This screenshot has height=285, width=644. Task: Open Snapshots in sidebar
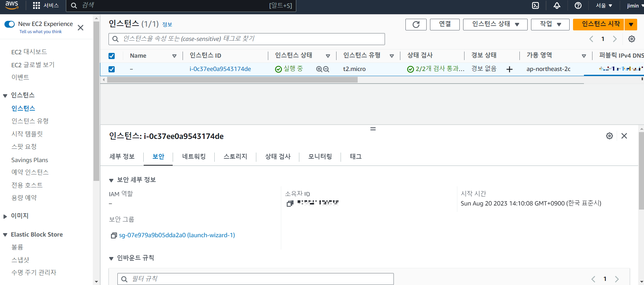[20, 260]
